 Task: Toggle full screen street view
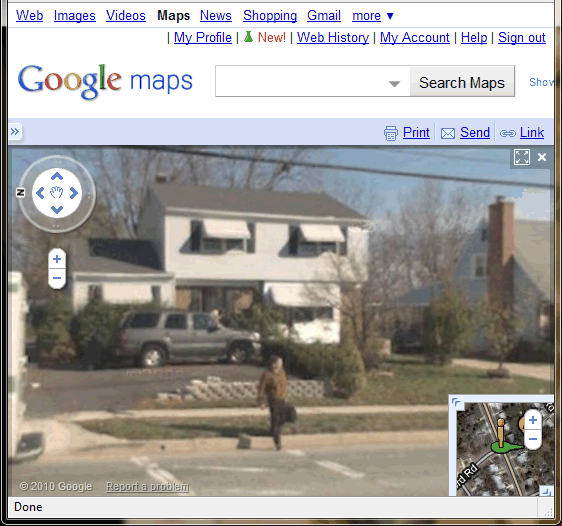click(x=521, y=157)
